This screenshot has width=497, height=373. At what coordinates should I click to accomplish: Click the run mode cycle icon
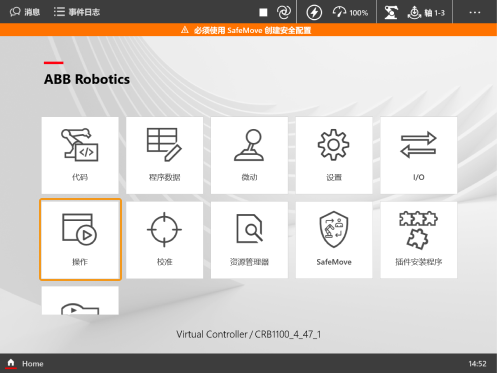[x=284, y=12]
